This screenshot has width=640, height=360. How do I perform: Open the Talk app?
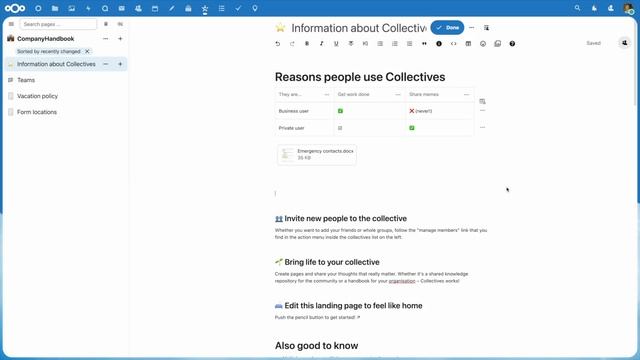tap(105, 8)
